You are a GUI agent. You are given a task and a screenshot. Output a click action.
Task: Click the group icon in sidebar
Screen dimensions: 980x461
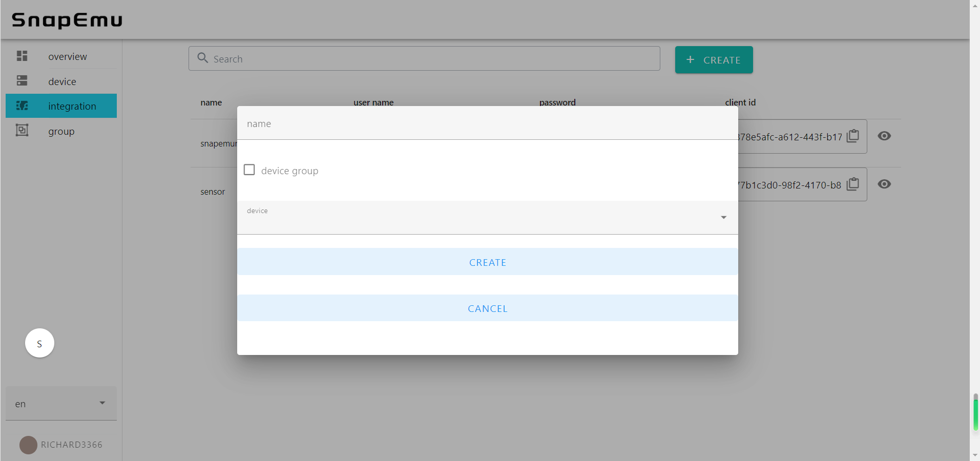click(22, 131)
